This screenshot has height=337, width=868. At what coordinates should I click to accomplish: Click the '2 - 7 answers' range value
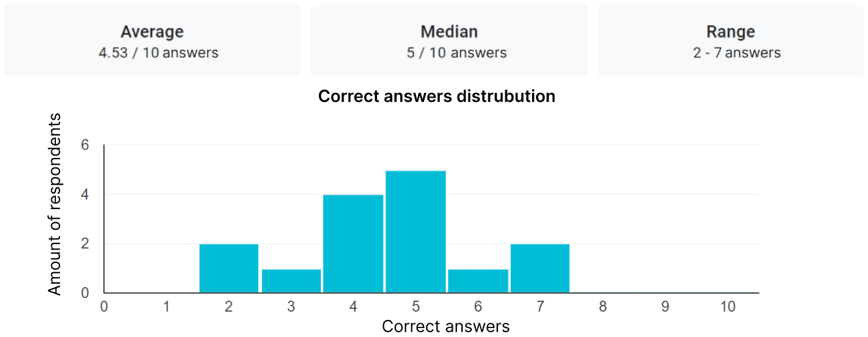[737, 53]
